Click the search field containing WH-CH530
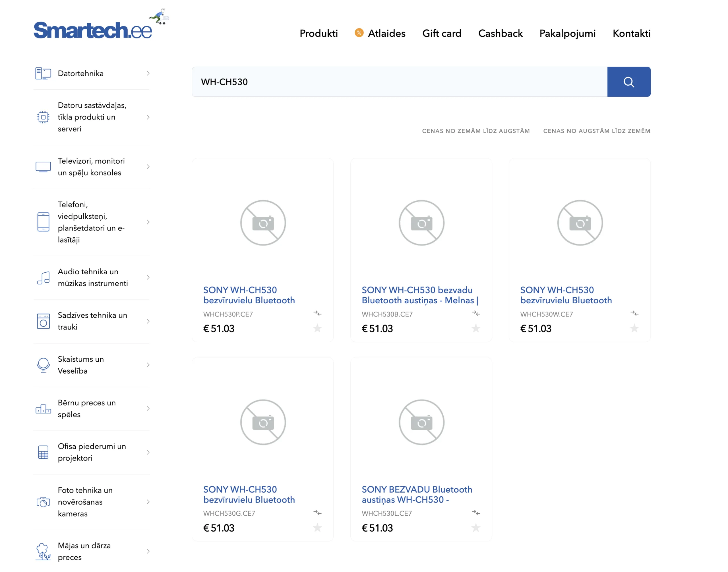Image resolution: width=728 pixels, height=572 pixels. coord(400,82)
